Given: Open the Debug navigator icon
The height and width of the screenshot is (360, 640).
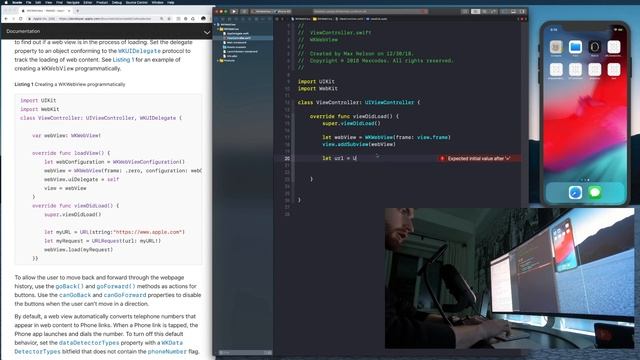Looking at the screenshot, I should click(257, 19).
